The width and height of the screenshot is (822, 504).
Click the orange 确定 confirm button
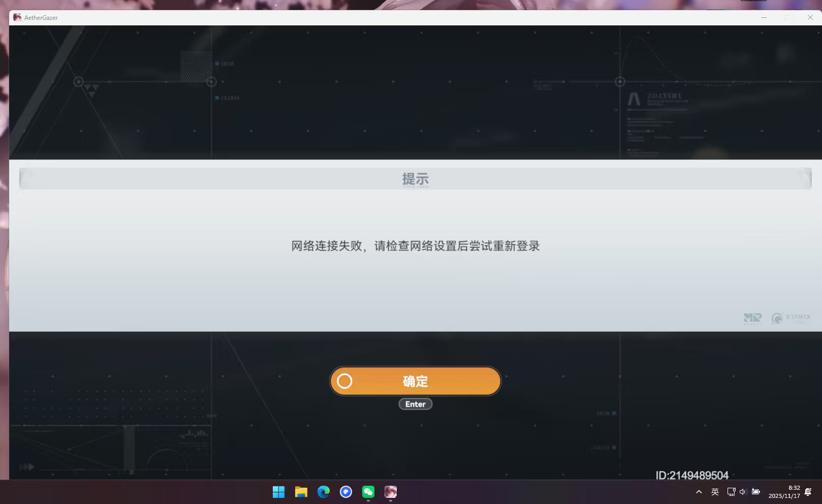pyautogui.click(x=415, y=381)
